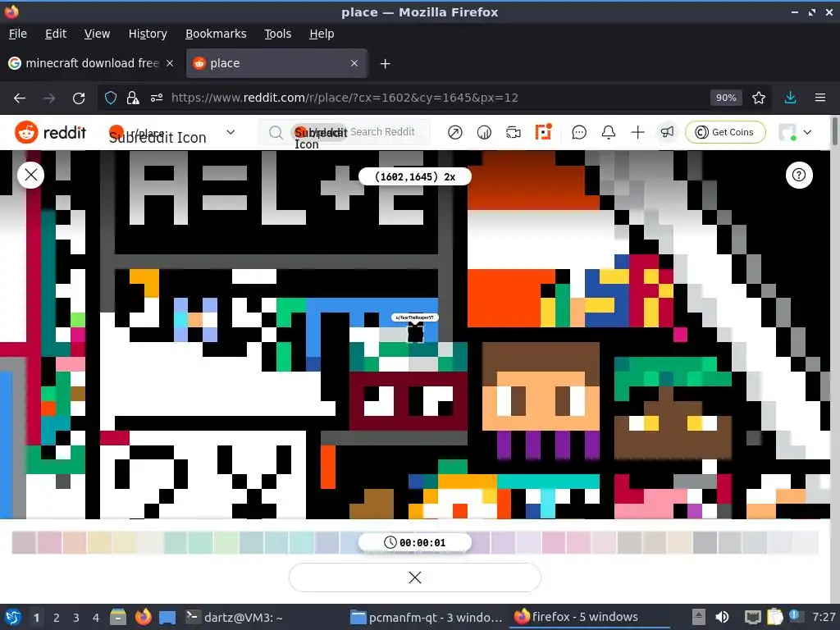Close the minecraft download free tab

[x=170, y=63]
